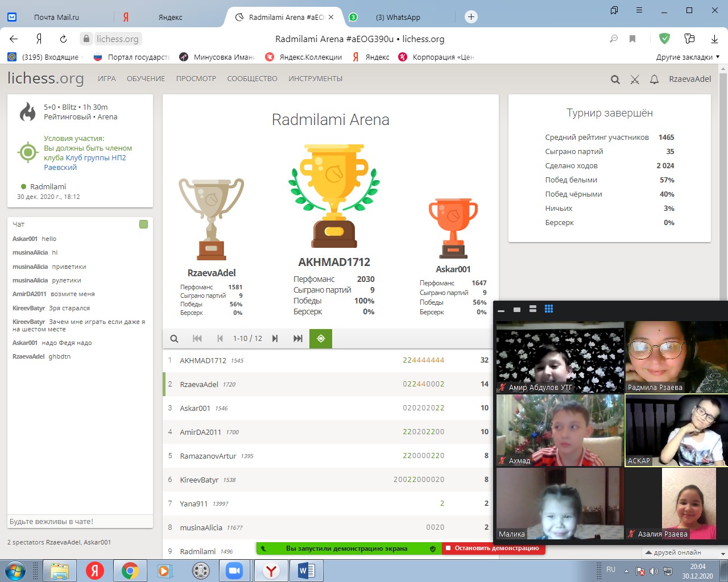Open Zoom from the Windows taskbar

pos(234,571)
